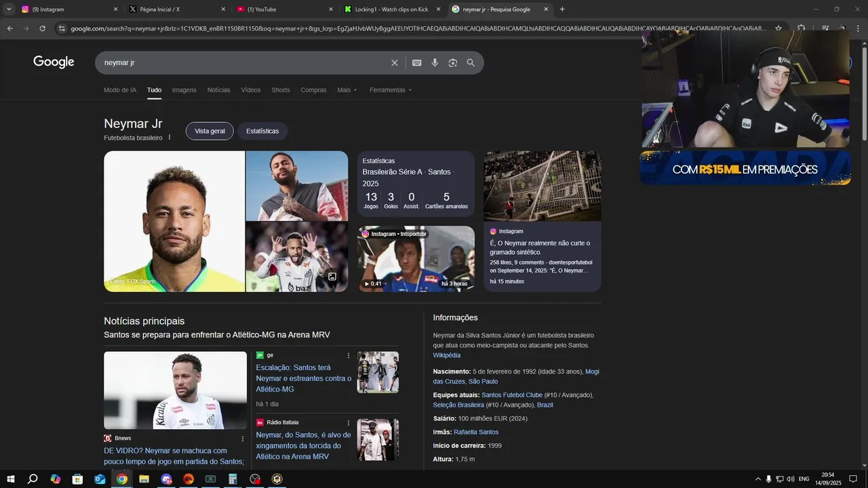Open the Wikipédia link

(x=447, y=355)
